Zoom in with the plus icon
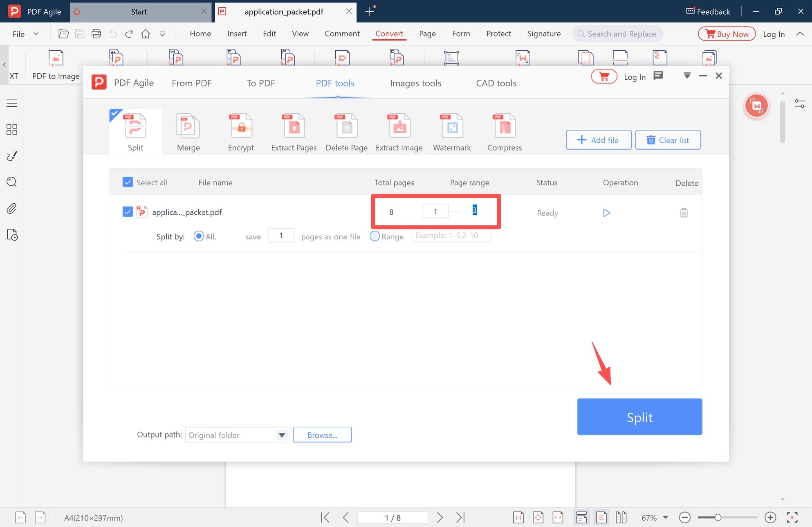Viewport: 812px width, 527px height. click(x=770, y=518)
